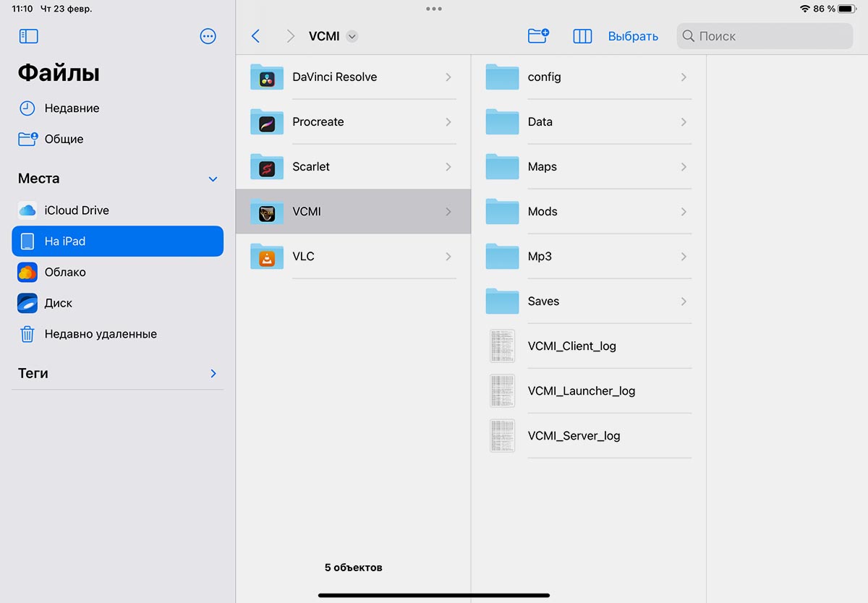Click the clock icon beside Недавние
Image resolution: width=868 pixels, height=603 pixels.
27,108
